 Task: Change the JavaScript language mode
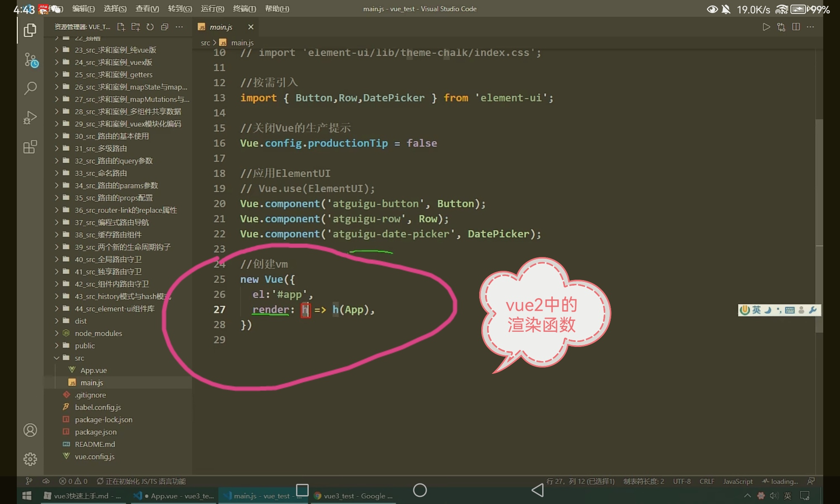click(x=738, y=481)
